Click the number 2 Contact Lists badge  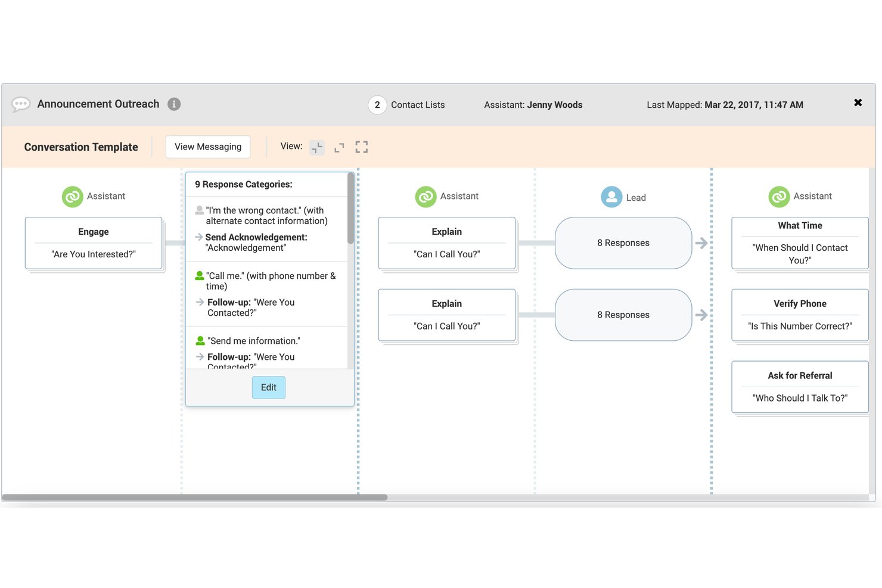click(377, 105)
